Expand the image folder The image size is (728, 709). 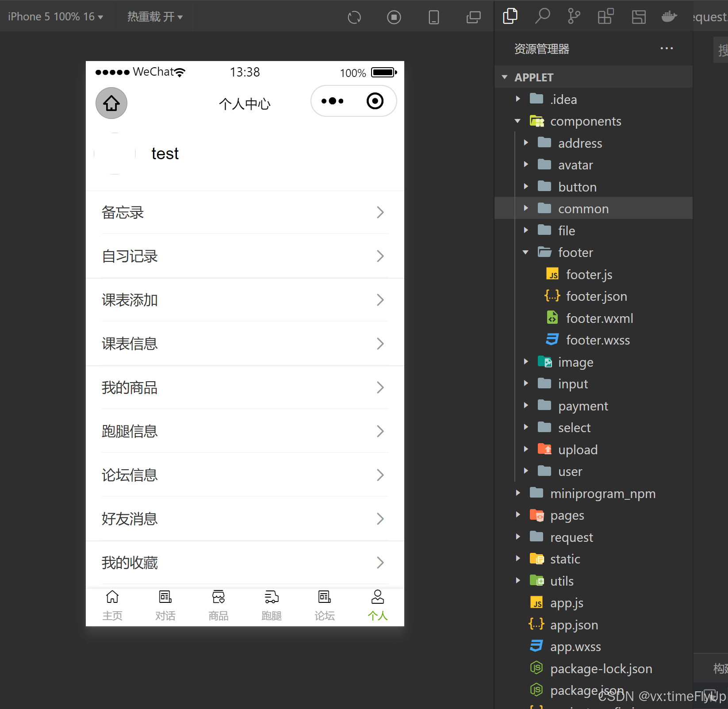594,362
